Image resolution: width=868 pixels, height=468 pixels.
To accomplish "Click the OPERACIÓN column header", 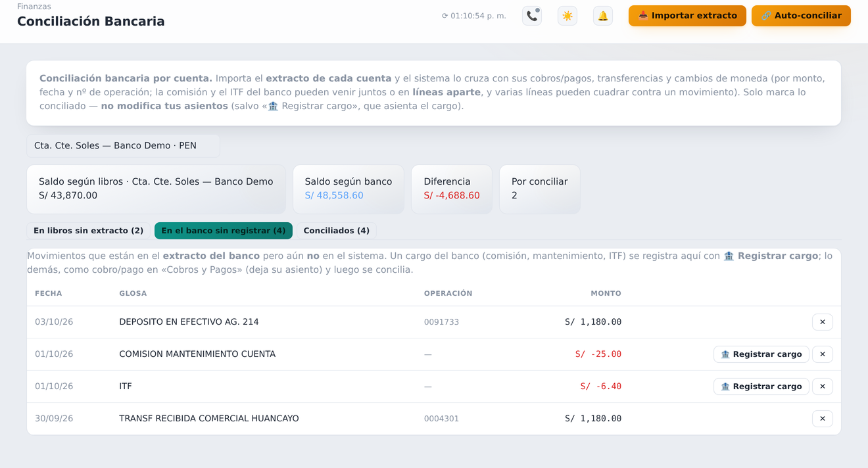I will [448, 294].
